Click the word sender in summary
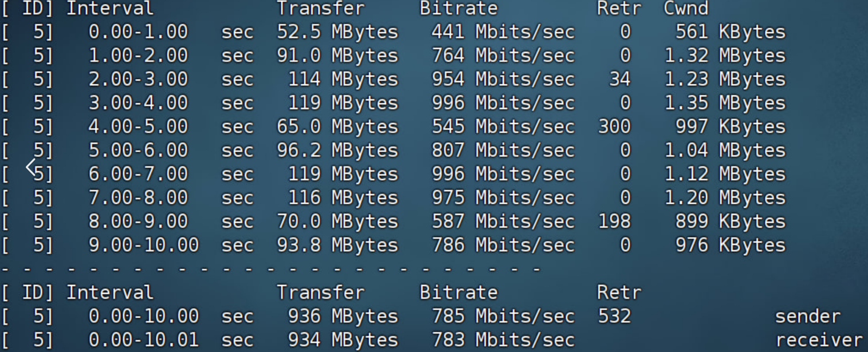Viewport: 868px width, 352px height. 807,316
